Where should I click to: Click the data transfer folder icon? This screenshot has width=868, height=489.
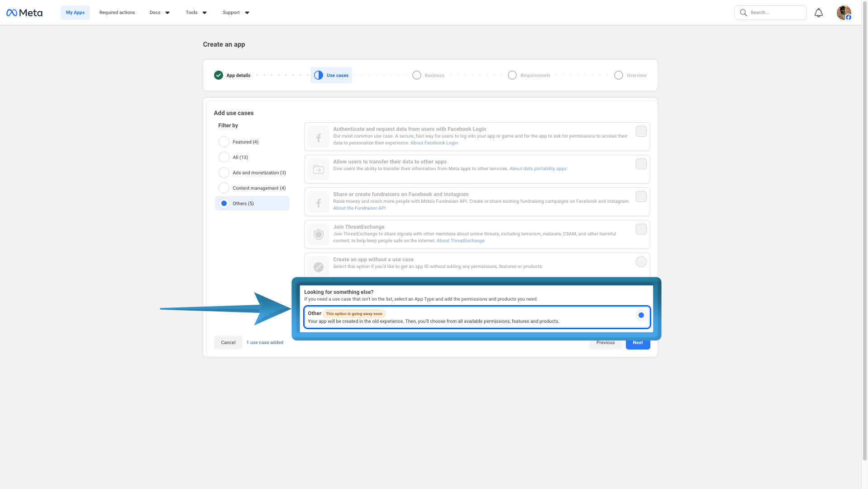[x=319, y=169]
